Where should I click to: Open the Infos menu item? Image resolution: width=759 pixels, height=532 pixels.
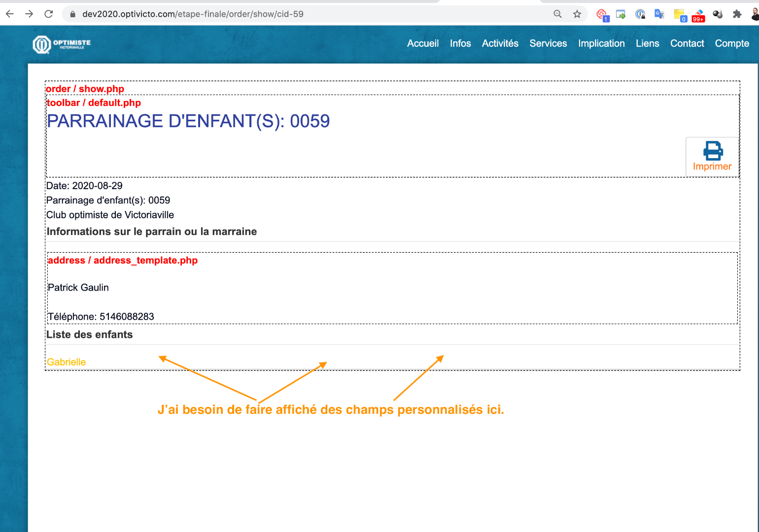tap(460, 43)
